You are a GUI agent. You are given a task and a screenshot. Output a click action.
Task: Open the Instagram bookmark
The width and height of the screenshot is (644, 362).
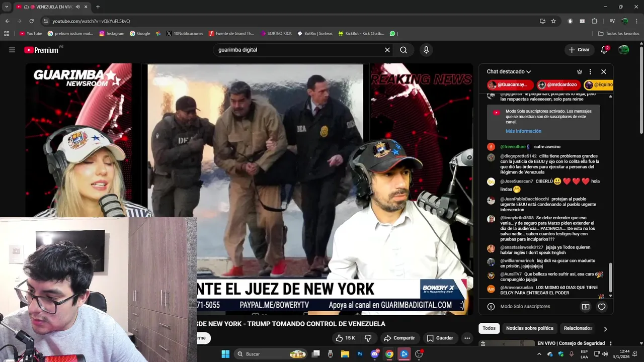pos(112,34)
